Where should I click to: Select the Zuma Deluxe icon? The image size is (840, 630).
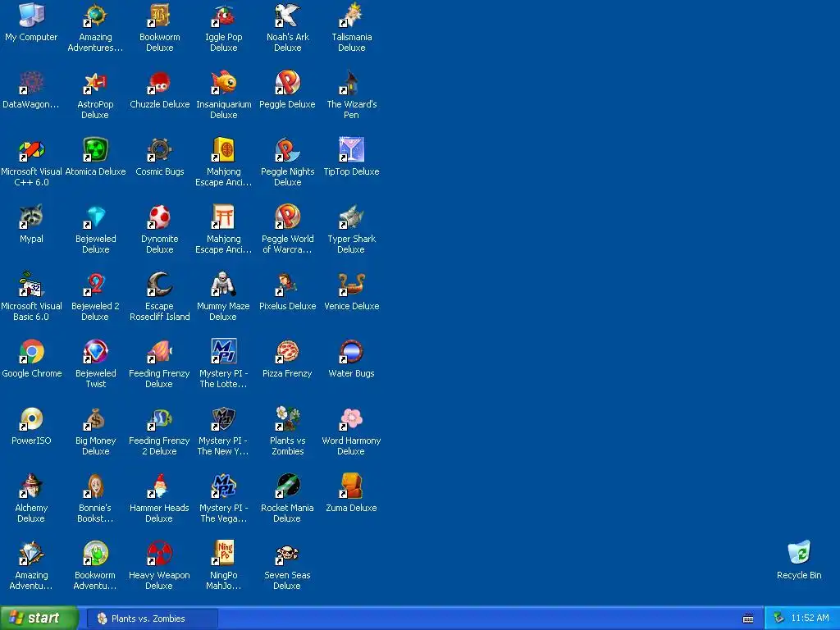351,486
